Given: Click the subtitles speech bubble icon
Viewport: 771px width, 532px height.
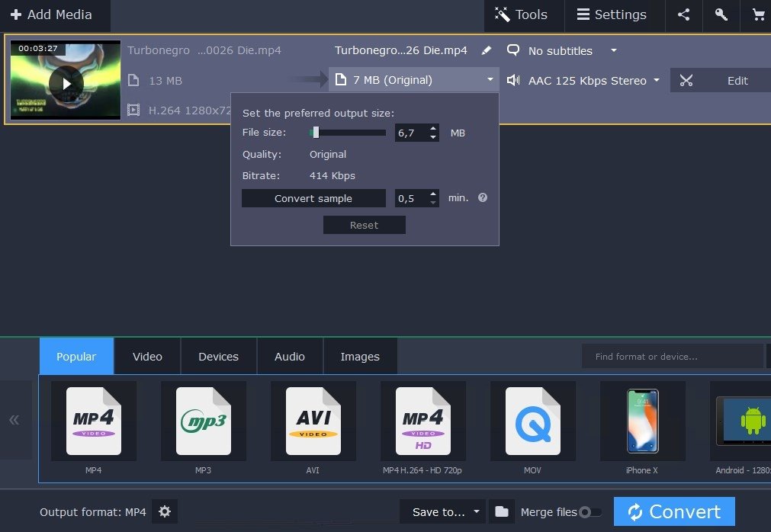Looking at the screenshot, I should click(512, 50).
